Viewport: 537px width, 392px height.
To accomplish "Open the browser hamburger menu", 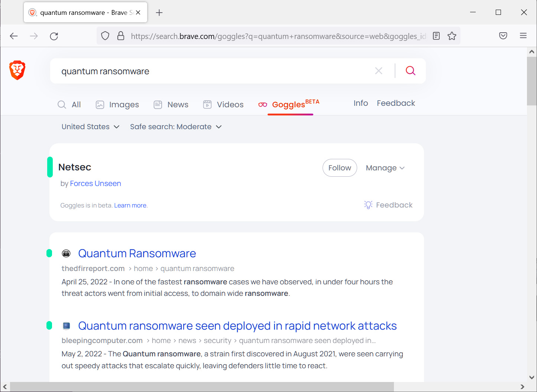I will click(x=523, y=36).
